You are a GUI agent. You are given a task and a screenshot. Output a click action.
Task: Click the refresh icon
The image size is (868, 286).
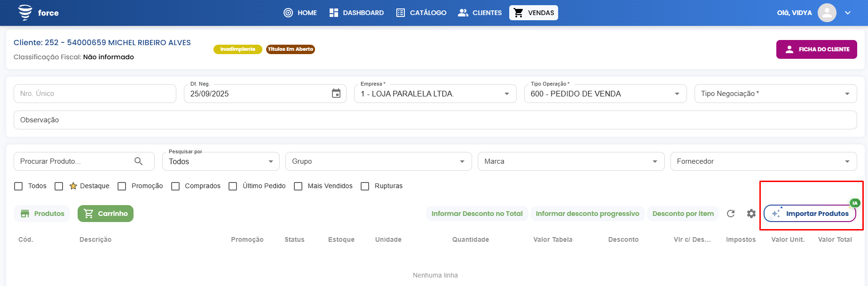[731, 214]
